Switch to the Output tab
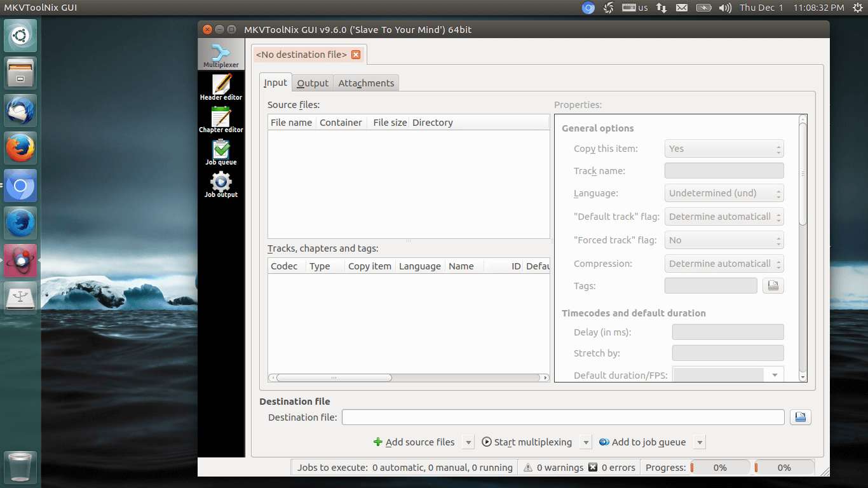Viewport: 868px width, 488px height. 313,83
